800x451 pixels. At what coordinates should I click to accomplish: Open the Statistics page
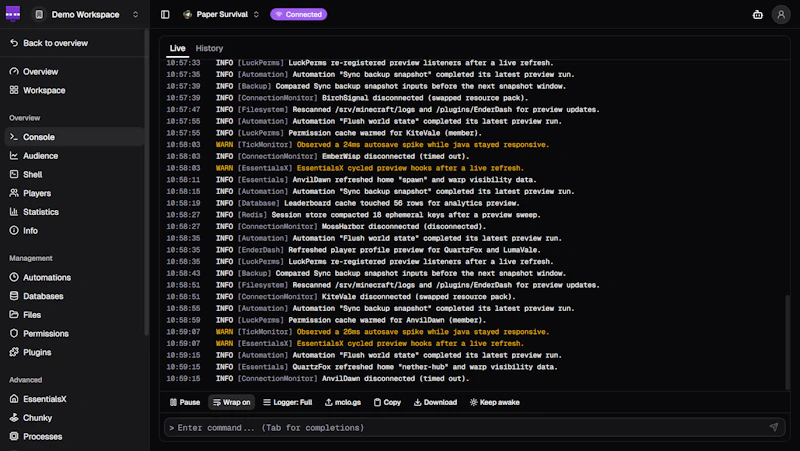pyautogui.click(x=74, y=212)
